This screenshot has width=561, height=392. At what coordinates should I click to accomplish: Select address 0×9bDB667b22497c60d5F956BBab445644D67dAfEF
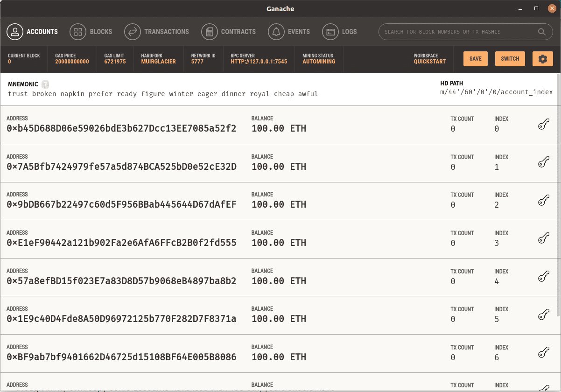tap(121, 204)
